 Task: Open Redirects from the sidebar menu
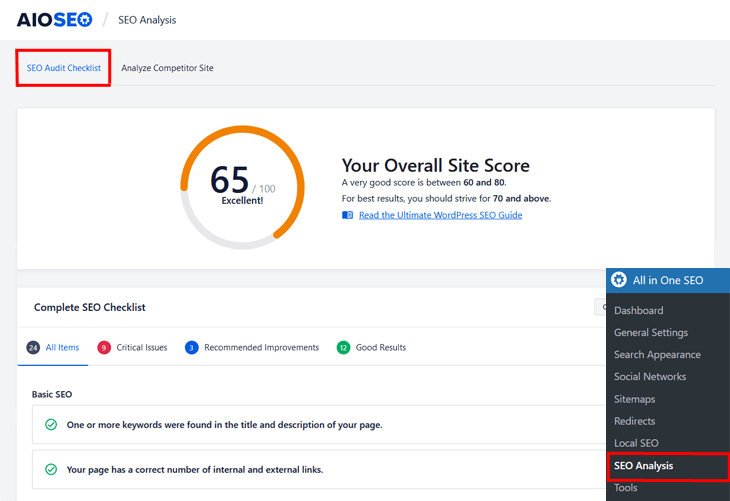pyautogui.click(x=636, y=421)
